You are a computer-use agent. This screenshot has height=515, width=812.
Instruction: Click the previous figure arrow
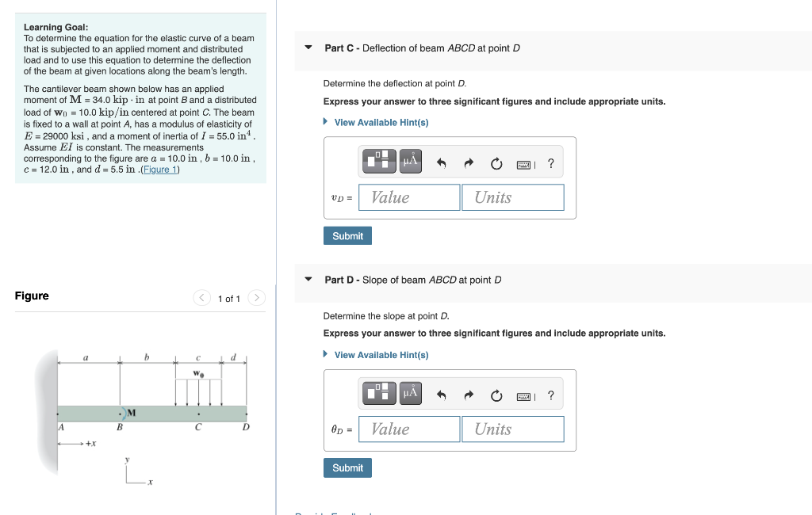point(202,298)
